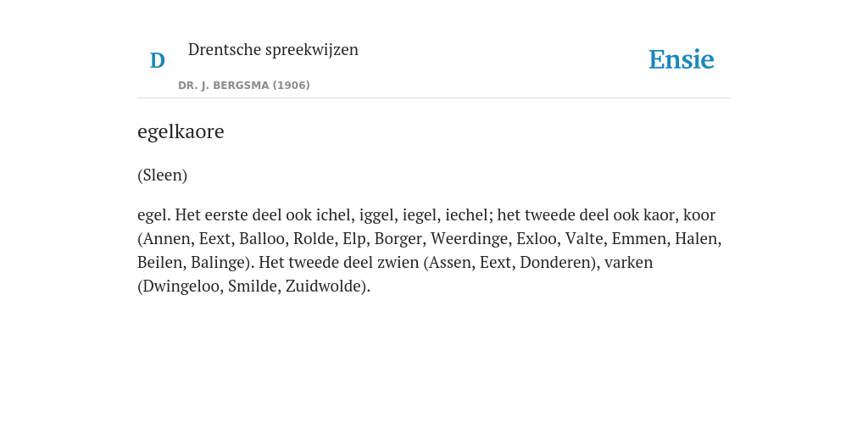Image resolution: width=868 pixels, height=434 pixels.
Task: Click the word ichel in definition
Action: 334,214
